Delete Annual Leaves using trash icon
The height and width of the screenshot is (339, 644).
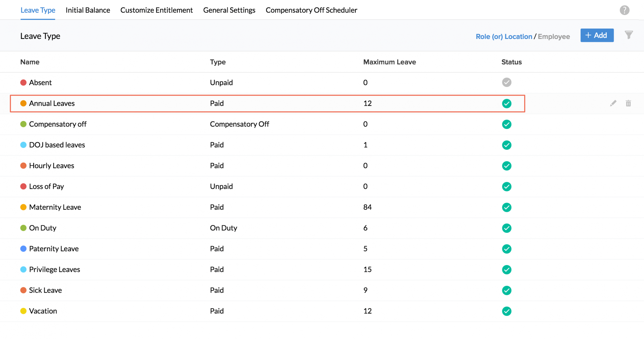(x=628, y=103)
